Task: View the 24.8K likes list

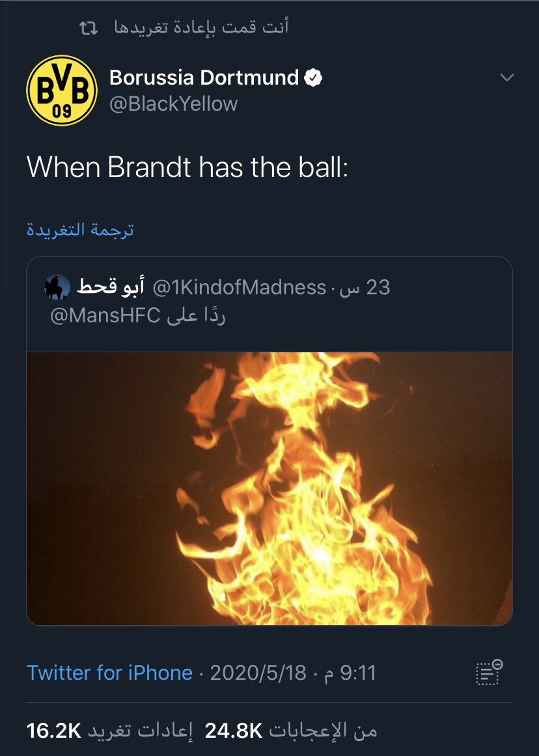Action: tap(291, 731)
